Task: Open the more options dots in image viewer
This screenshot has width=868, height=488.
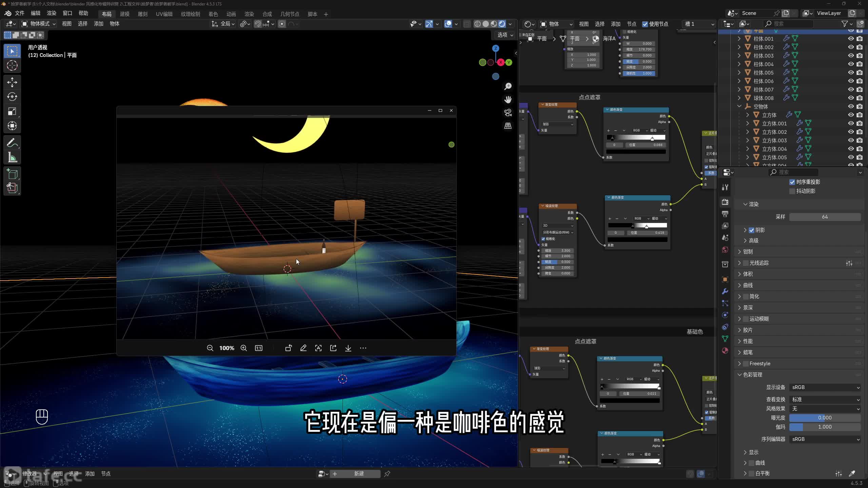Action: click(x=363, y=348)
